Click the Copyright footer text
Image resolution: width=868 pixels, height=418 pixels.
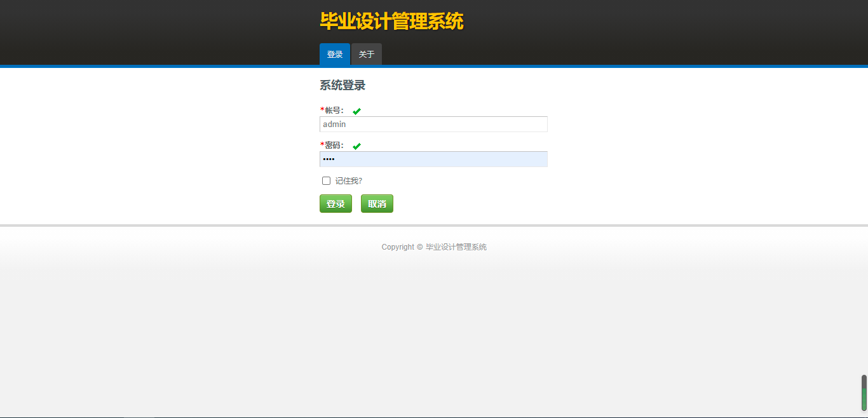[x=434, y=247]
